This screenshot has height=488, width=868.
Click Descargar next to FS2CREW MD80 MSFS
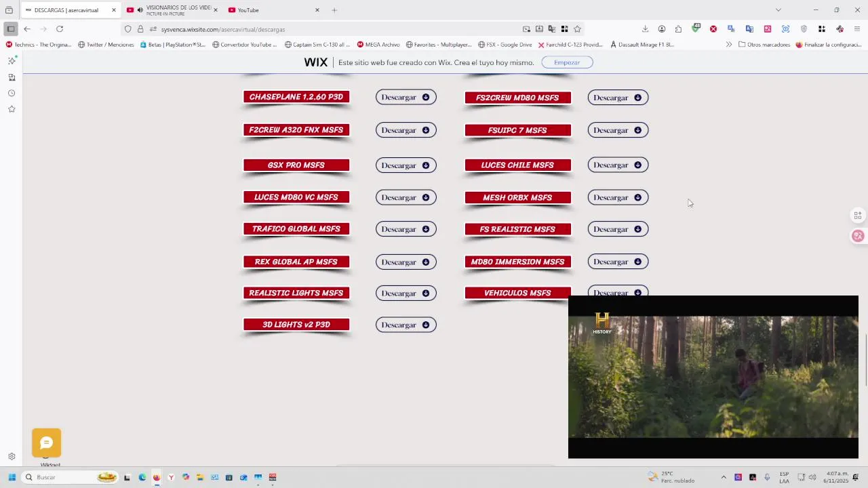618,98
